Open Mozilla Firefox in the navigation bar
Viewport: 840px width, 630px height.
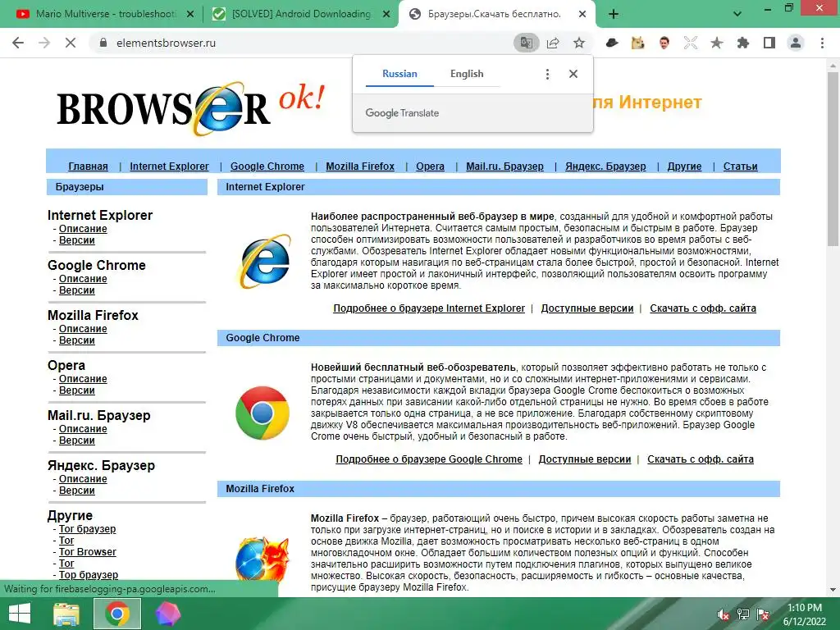360,167
